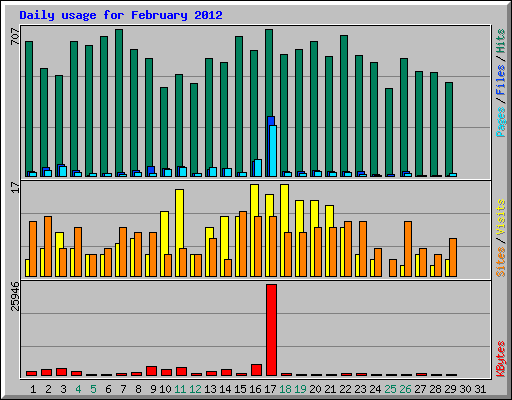Click the day 5 green axis label
This screenshot has width=512, height=400.
click(x=93, y=389)
